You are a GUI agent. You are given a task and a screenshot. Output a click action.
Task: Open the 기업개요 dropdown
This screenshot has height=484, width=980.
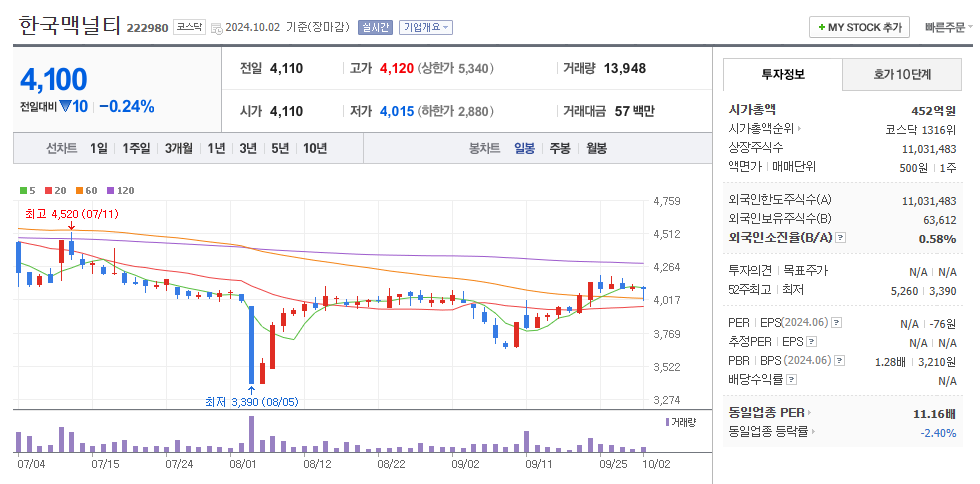tap(426, 28)
